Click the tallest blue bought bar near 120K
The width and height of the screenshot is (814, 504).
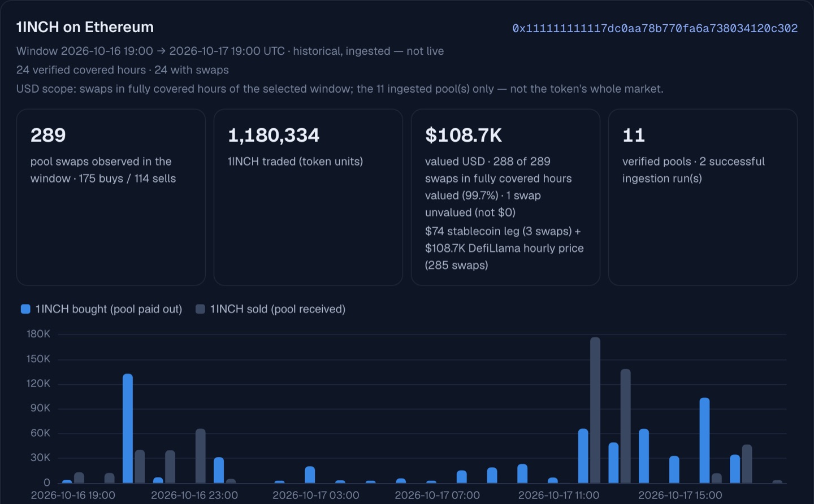click(128, 428)
